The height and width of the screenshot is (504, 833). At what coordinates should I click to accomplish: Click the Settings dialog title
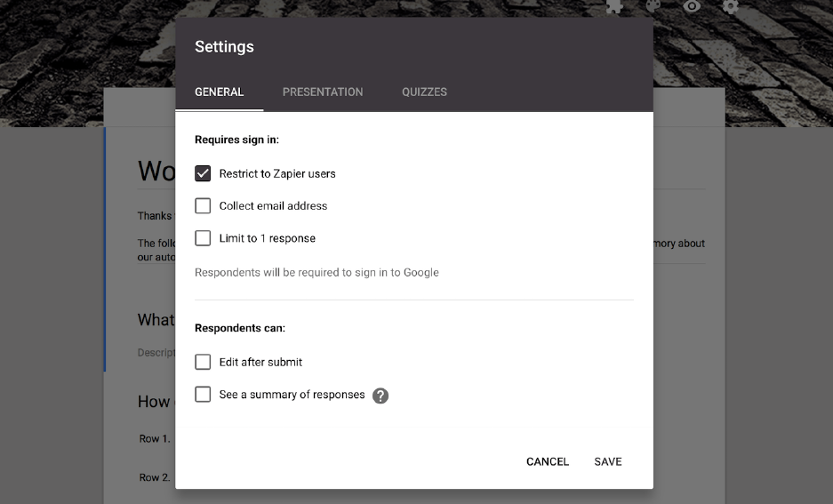[x=224, y=47]
